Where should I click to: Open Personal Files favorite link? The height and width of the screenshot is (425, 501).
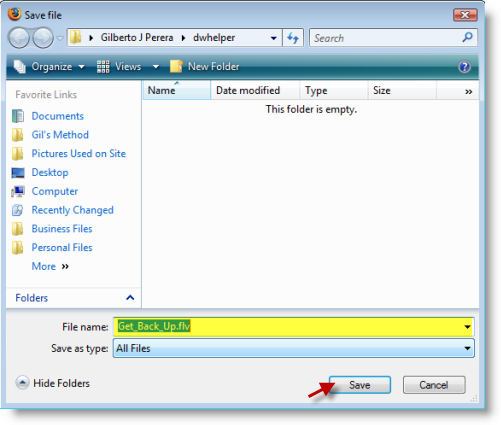tap(62, 247)
